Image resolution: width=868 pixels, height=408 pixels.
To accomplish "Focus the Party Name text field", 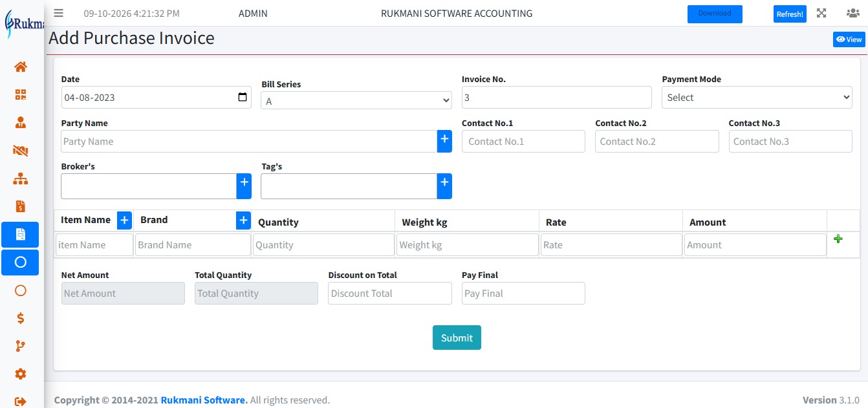I will click(249, 142).
